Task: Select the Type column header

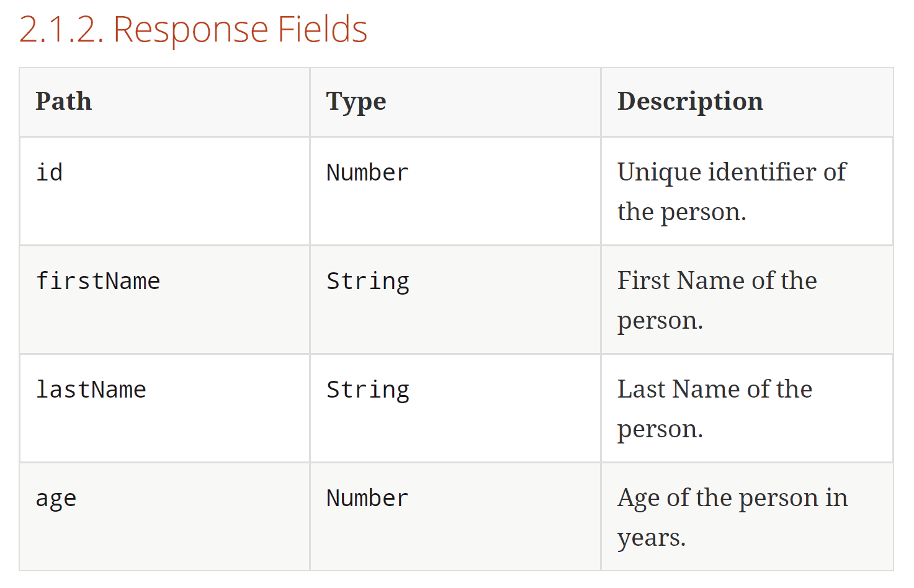Action: [356, 102]
